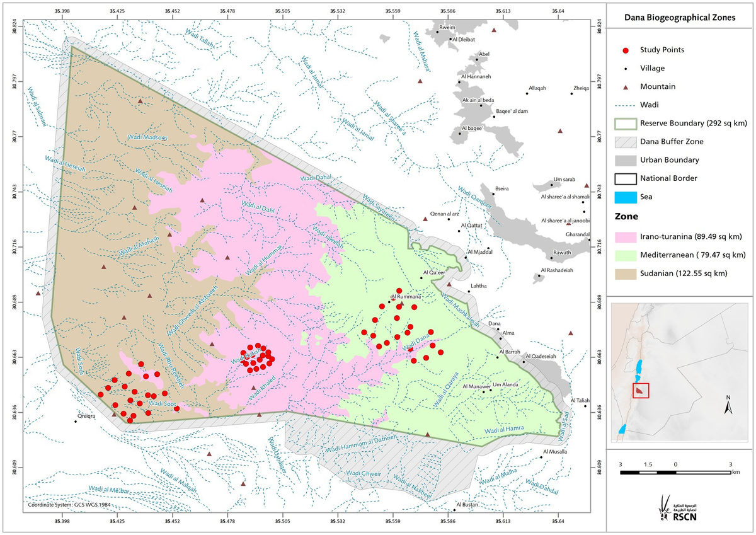Select the pink Irano-turanian zone swatch
This screenshot has width=756, height=535.
click(x=626, y=236)
